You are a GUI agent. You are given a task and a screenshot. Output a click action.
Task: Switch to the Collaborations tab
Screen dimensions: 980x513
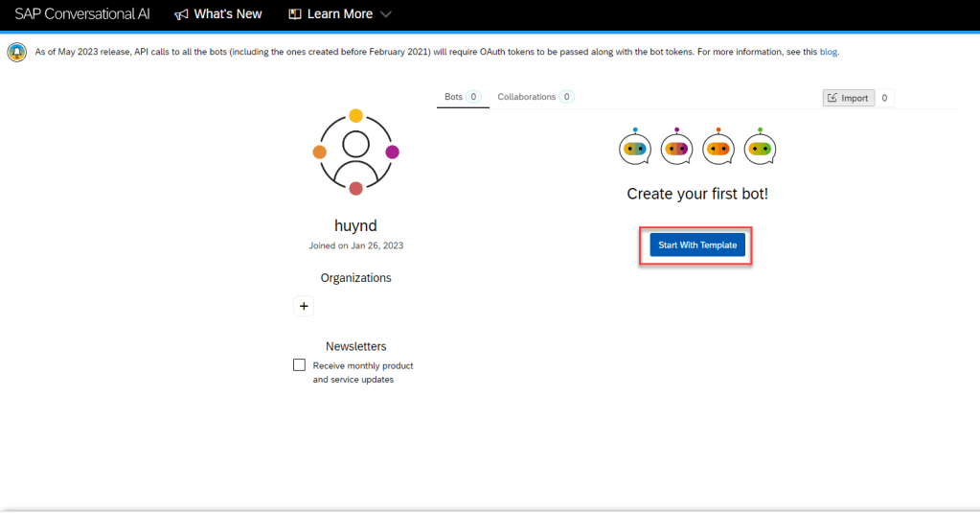(x=527, y=97)
